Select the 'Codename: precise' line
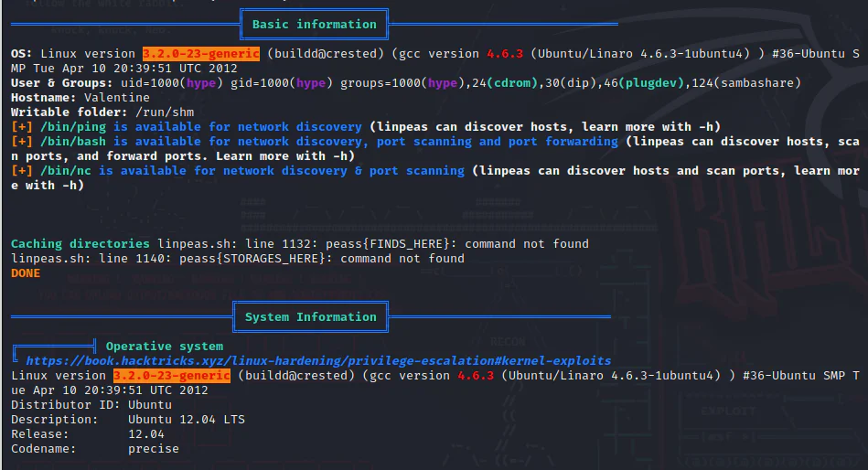The height and width of the screenshot is (470, 868). coord(95,448)
